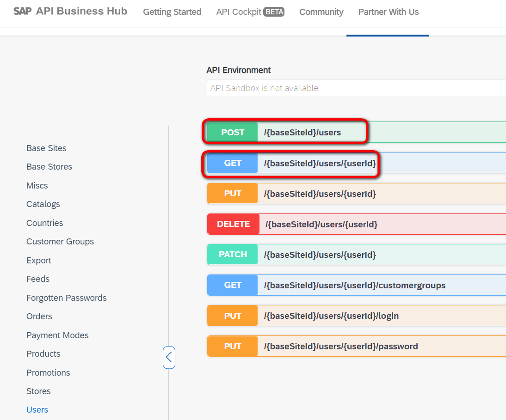Select Miscs in the sidebar
Image resolution: width=506 pixels, height=420 pixels.
point(37,186)
